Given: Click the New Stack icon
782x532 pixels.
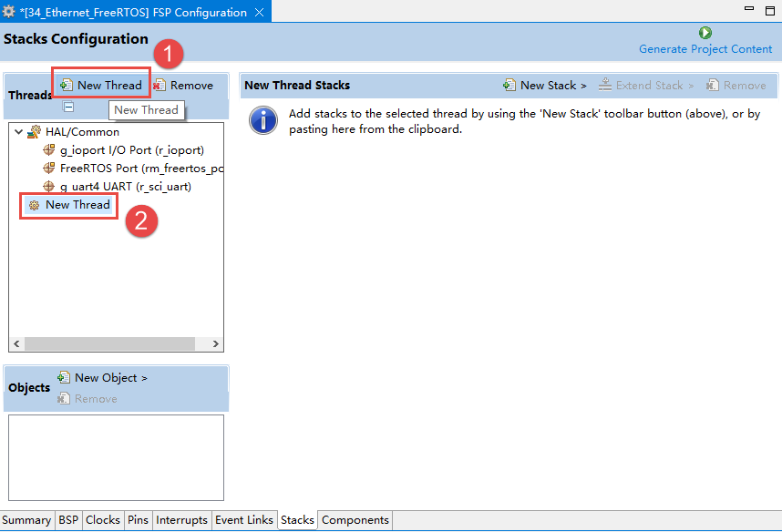Looking at the screenshot, I should 509,86.
